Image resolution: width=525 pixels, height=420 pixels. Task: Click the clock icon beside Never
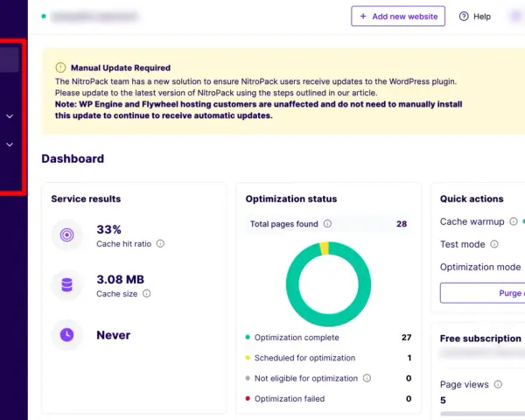pos(67,334)
